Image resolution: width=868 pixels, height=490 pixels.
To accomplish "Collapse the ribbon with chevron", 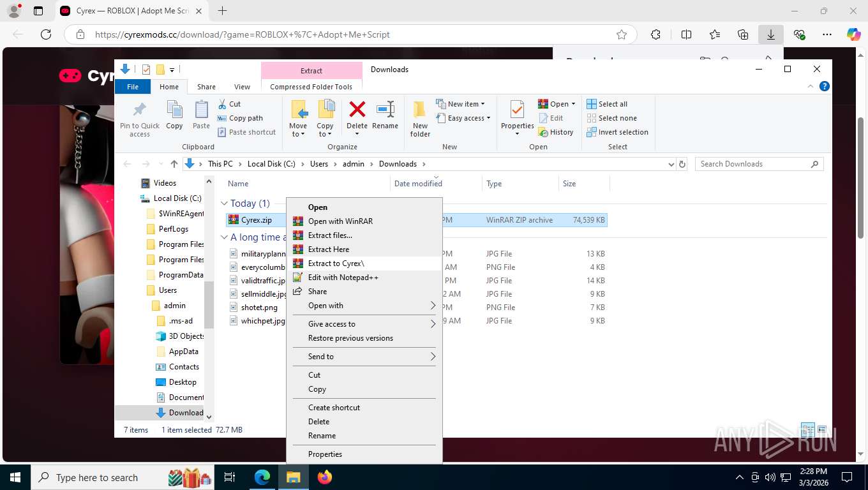I will point(811,86).
